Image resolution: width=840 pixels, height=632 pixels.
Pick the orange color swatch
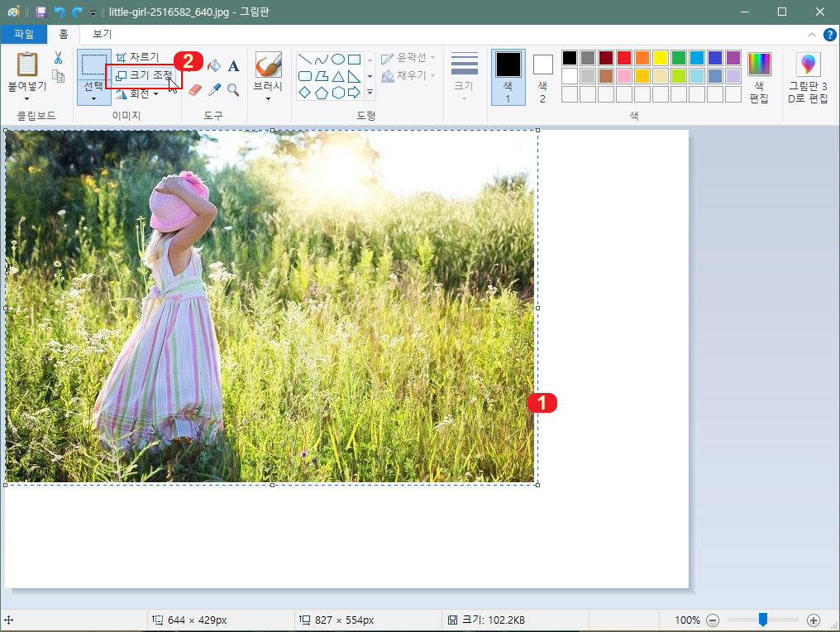coord(642,58)
